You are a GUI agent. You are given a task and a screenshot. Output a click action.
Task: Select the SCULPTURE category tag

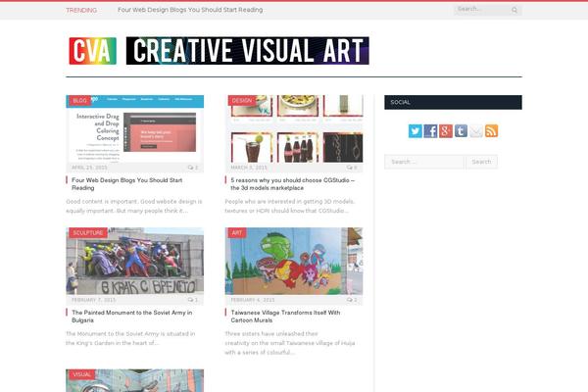pos(88,233)
